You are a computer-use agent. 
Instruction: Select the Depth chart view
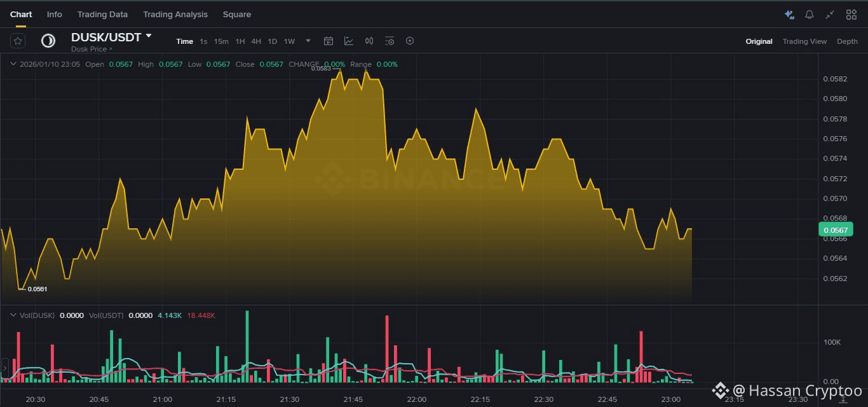(847, 41)
